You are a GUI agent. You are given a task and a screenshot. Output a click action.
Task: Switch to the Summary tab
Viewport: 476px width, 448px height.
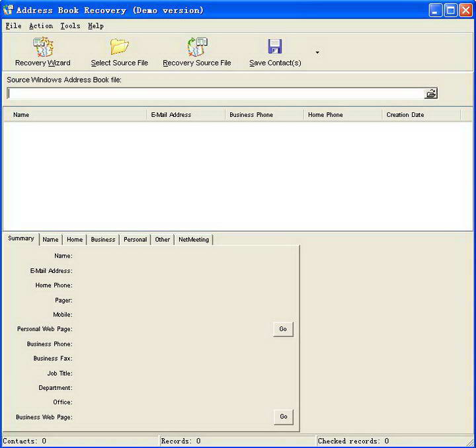coord(21,239)
